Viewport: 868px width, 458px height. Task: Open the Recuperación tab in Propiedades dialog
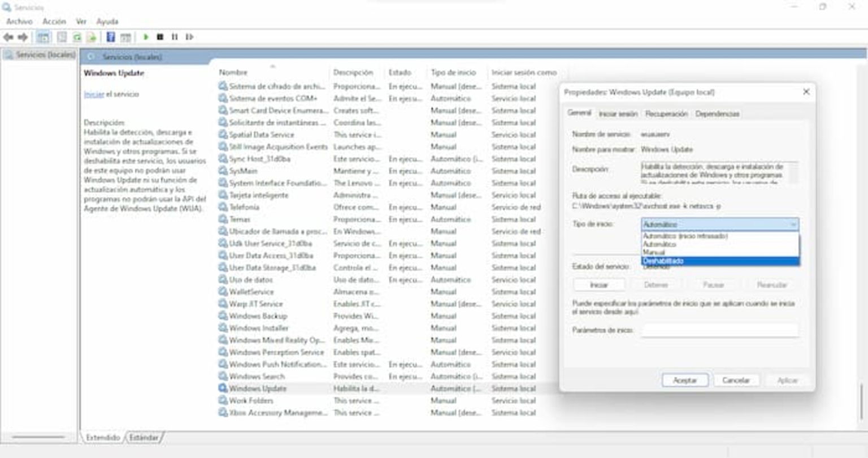667,114
